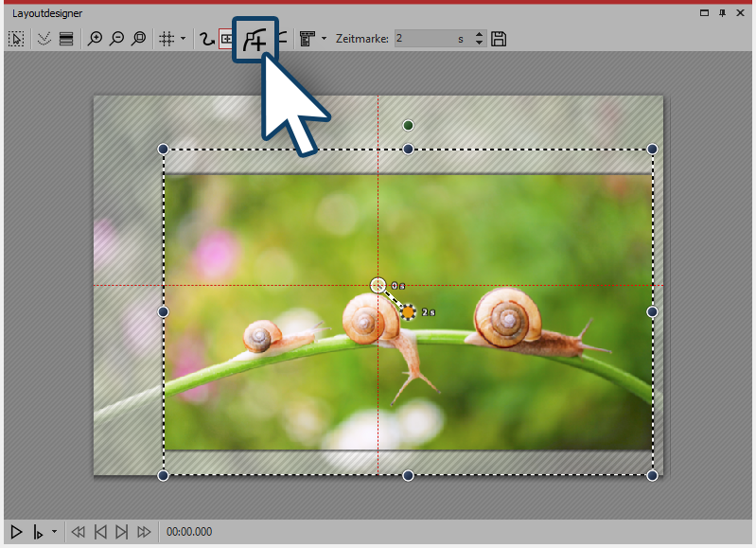Expand the alignment tool dropdown arrow
Screen dimensions: 756x548
click(324, 39)
